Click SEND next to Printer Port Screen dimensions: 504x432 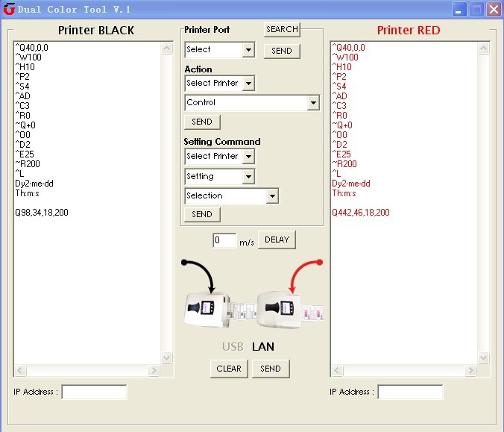[x=282, y=51]
